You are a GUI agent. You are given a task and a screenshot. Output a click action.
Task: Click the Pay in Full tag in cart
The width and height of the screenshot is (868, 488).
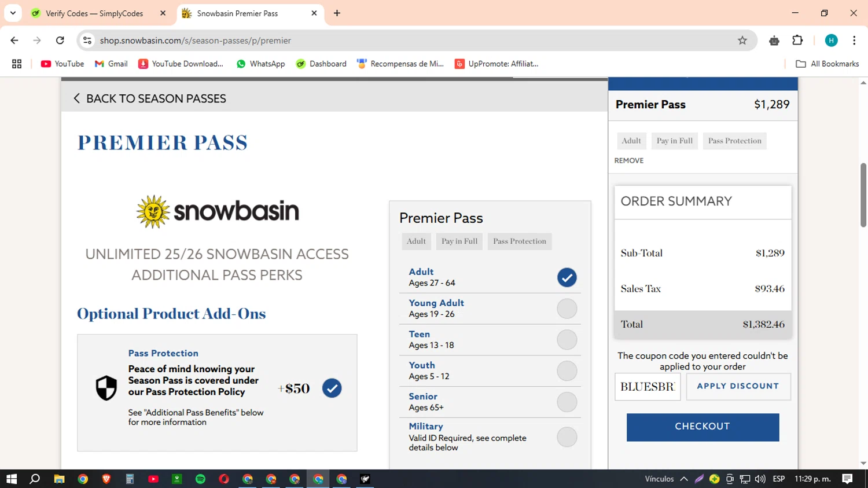point(675,141)
